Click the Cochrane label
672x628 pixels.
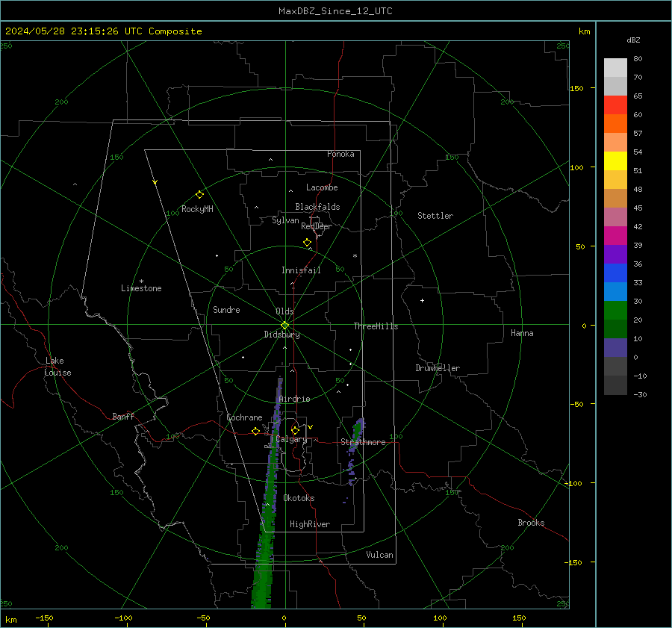point(244,417)
